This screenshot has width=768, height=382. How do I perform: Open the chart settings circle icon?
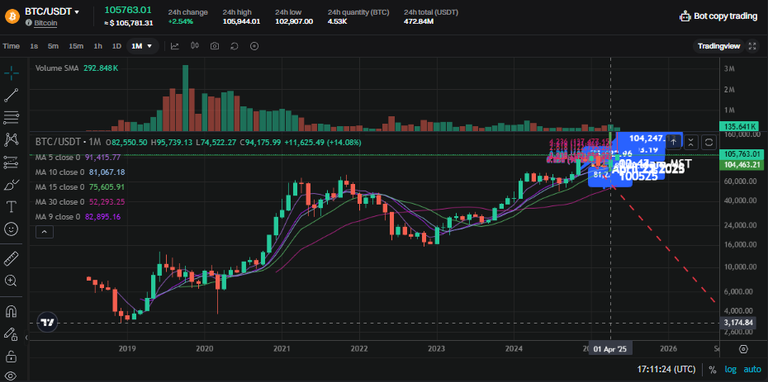pos(254,46)
